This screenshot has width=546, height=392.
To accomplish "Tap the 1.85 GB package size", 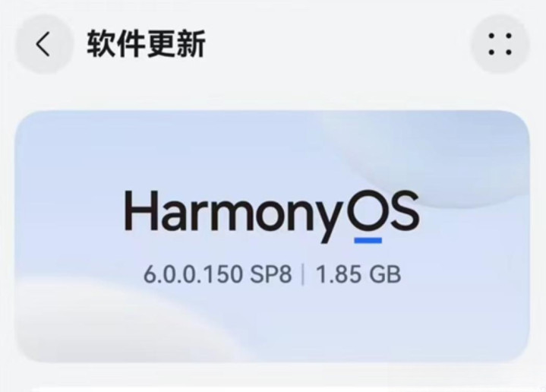I will click(x=358, y=274).
